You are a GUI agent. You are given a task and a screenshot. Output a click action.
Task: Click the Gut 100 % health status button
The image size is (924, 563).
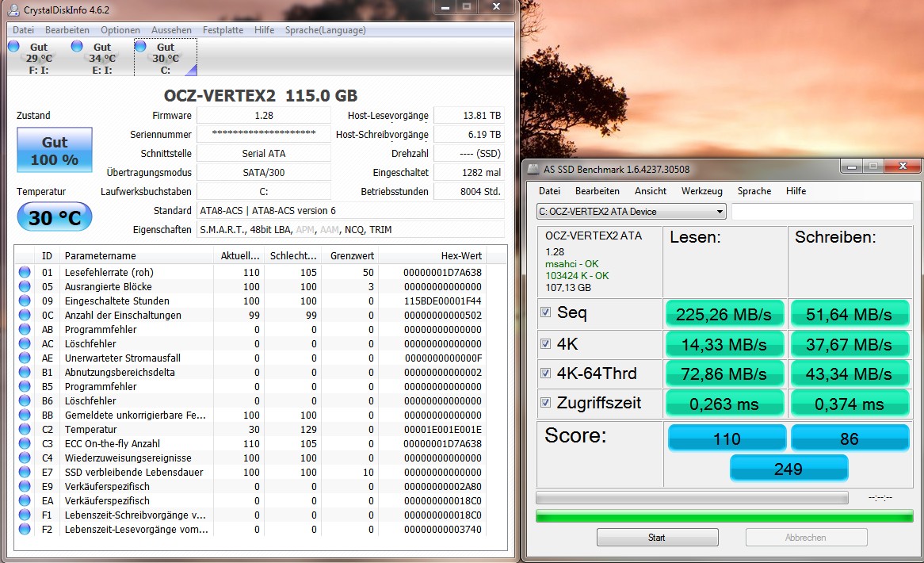coord(54,151)
